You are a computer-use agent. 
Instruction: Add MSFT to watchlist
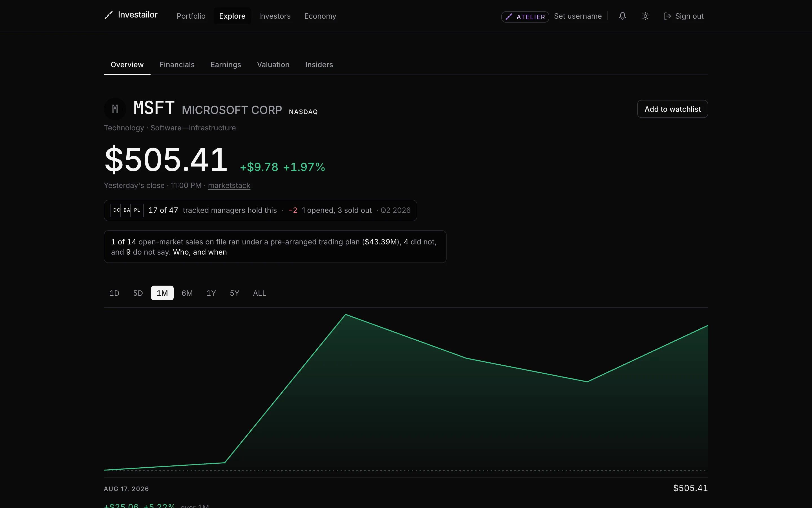[672, 109]
